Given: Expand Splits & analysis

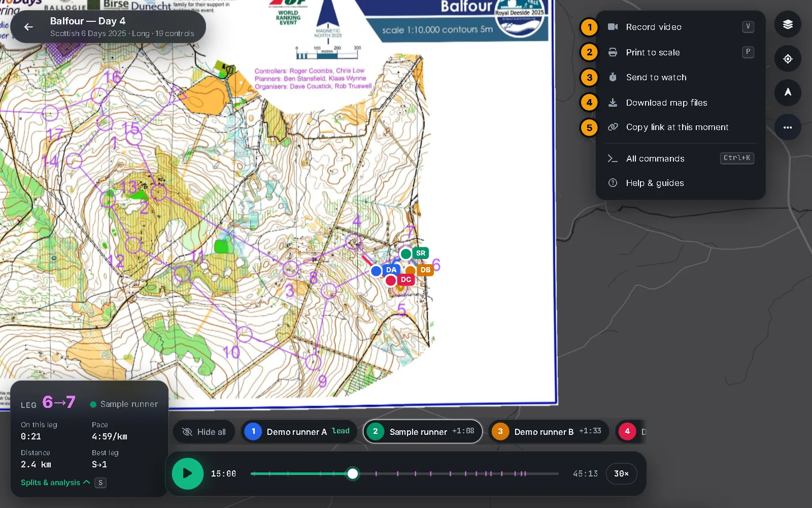Looking at the screenshot, I should click(x=55, y=483).
